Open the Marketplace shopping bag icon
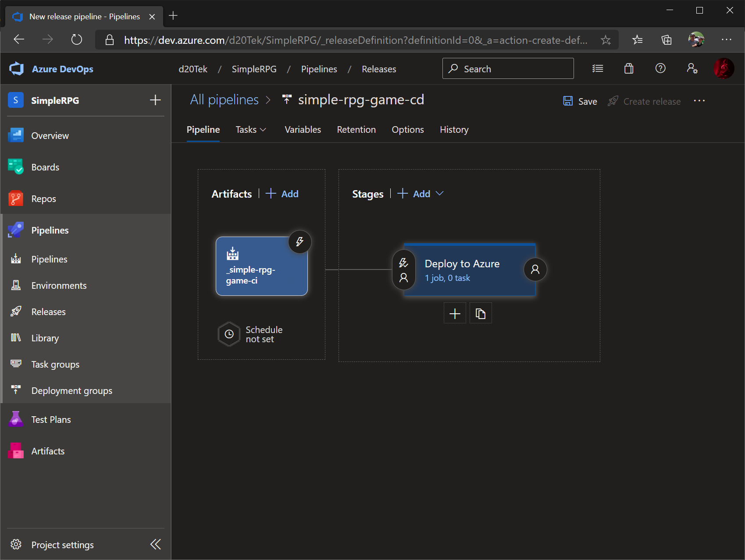This screenshot has width=745, height=560. point(629,68)
